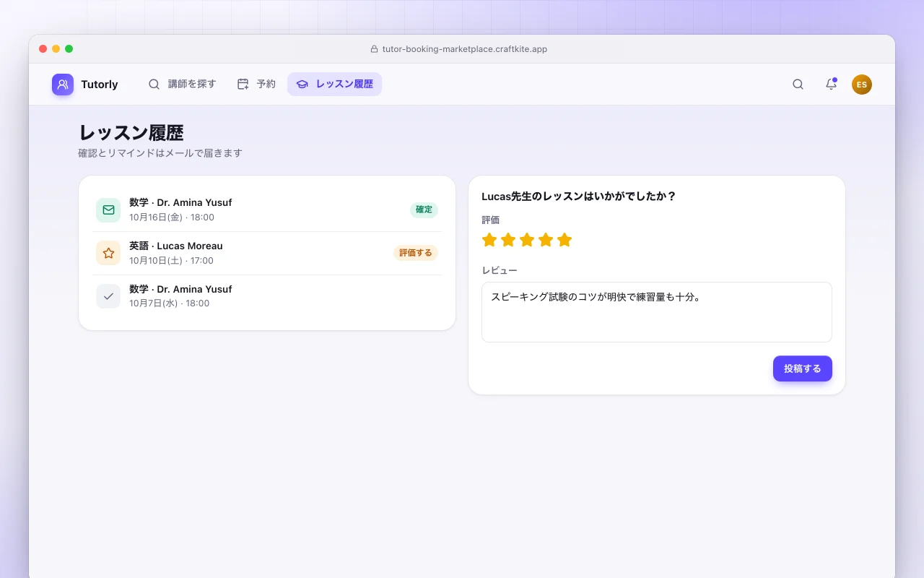Select lesson row 10月7日(水) · 18:00
The image size is (924, 578).
267,296
